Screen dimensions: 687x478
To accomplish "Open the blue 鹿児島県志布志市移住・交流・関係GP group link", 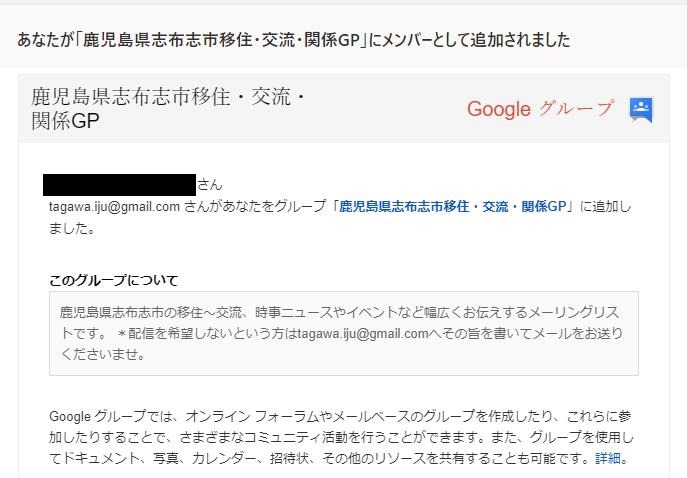I will tap(453, 206).
